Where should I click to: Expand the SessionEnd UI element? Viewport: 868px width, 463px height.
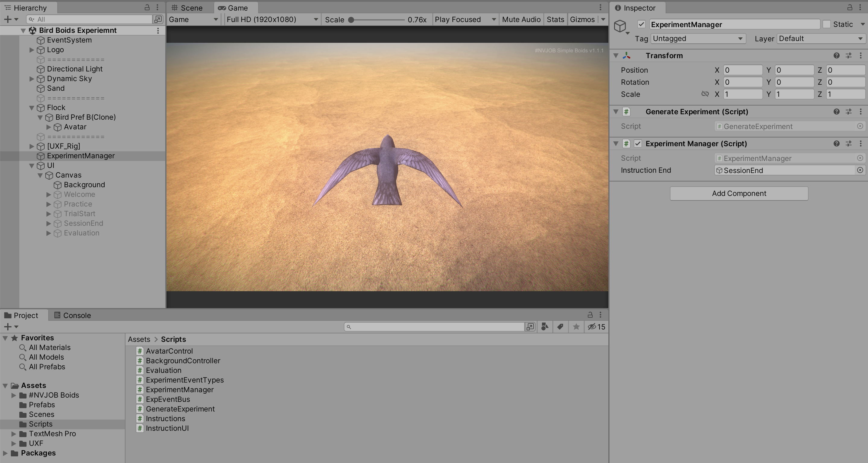tap(49, 223)
